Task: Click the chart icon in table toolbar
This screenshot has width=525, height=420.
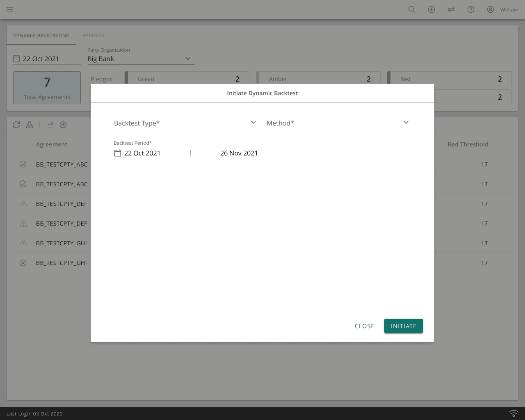Action: point(50,125)
